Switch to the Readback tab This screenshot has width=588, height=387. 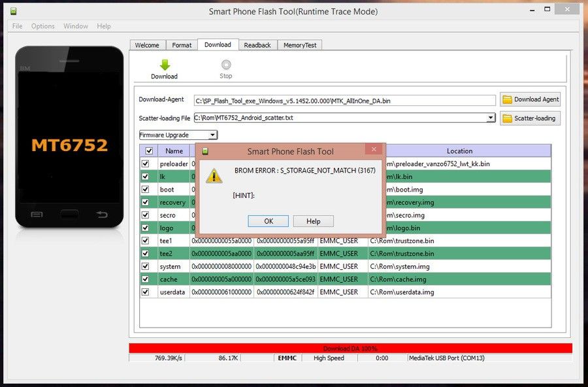(257, 45)
